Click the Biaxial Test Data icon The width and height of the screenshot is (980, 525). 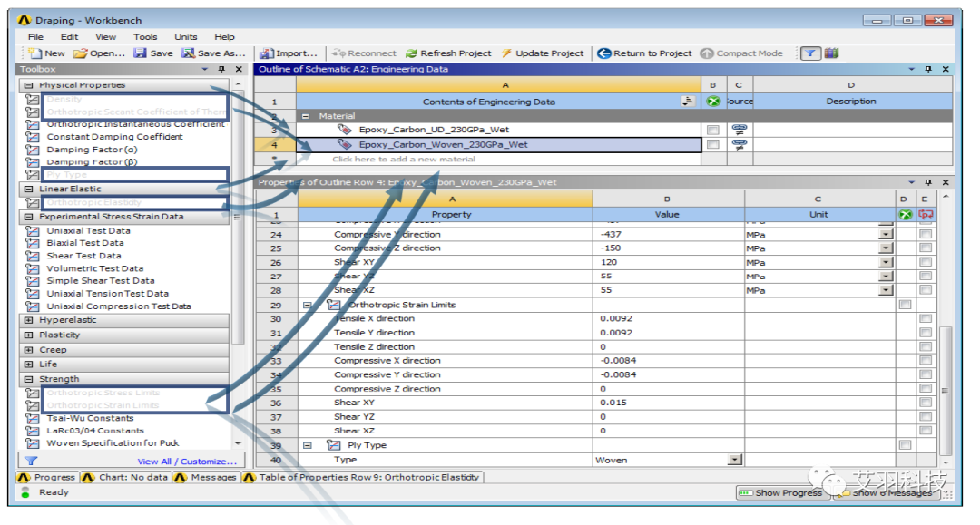(x=32, y=243)
